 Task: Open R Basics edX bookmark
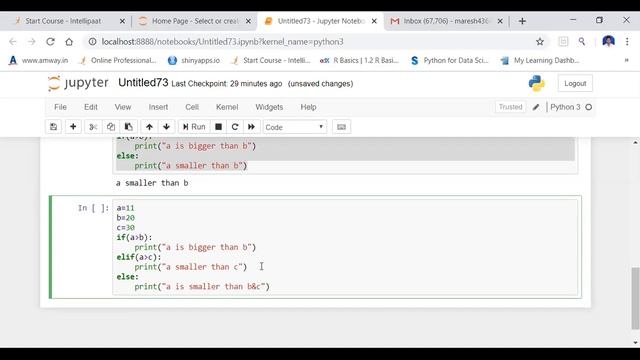click(359, 60)
